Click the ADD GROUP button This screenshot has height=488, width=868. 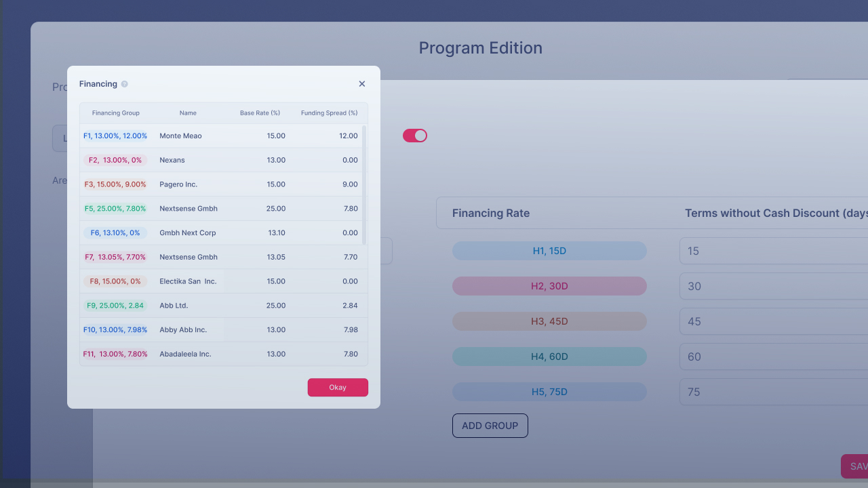490,426
